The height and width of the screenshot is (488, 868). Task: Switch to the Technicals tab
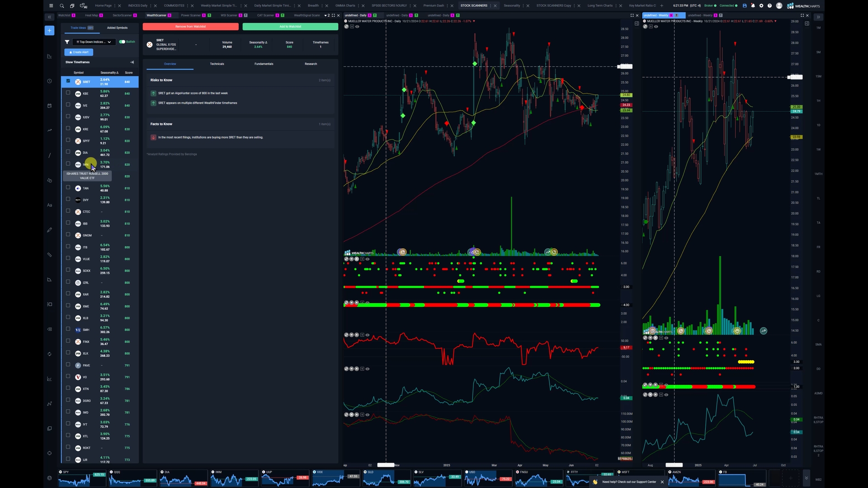click(217, 64)
